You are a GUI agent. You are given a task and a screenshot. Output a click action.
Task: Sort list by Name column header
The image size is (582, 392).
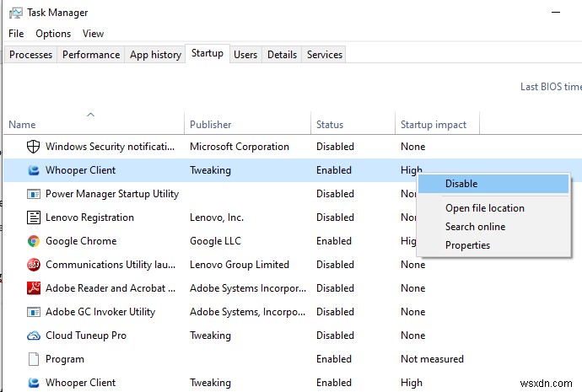pos(23,125)
